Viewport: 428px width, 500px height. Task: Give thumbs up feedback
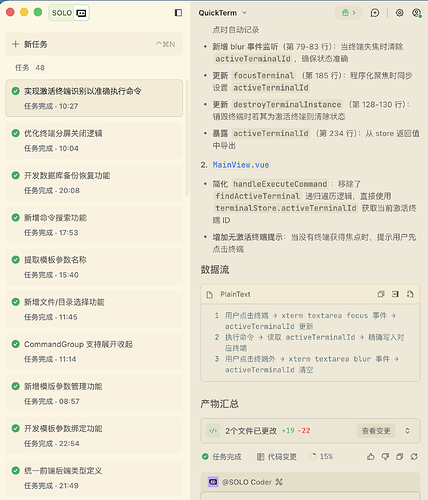pyautogui.click(x=371, y=457)
